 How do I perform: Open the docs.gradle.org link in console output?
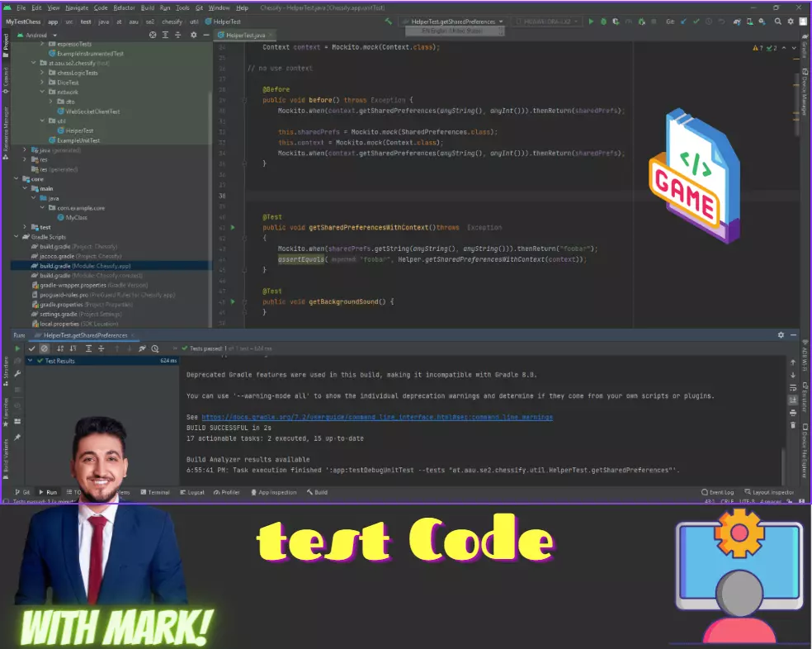point(377,417)
